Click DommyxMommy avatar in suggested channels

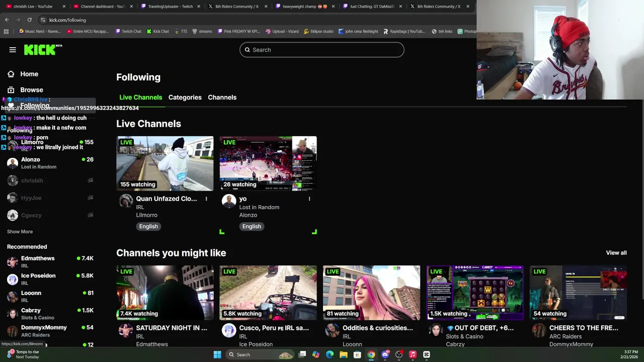pos(539,331)
